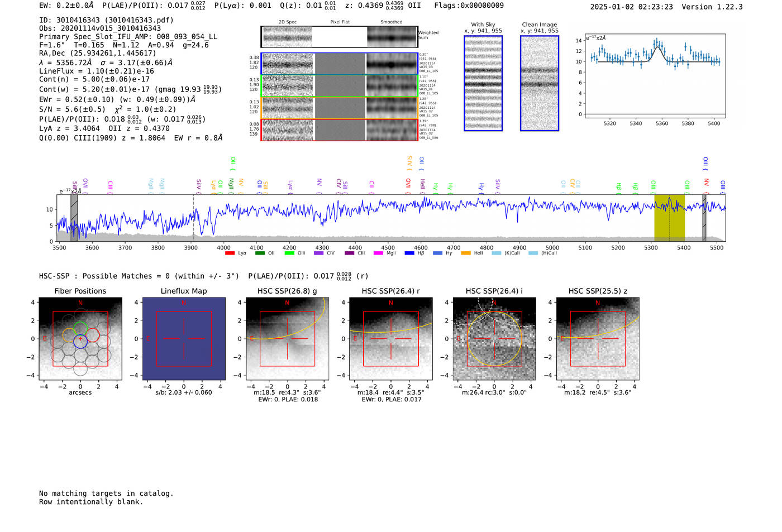Click the orange HeII legend swatch

click(x=466, y=253)
